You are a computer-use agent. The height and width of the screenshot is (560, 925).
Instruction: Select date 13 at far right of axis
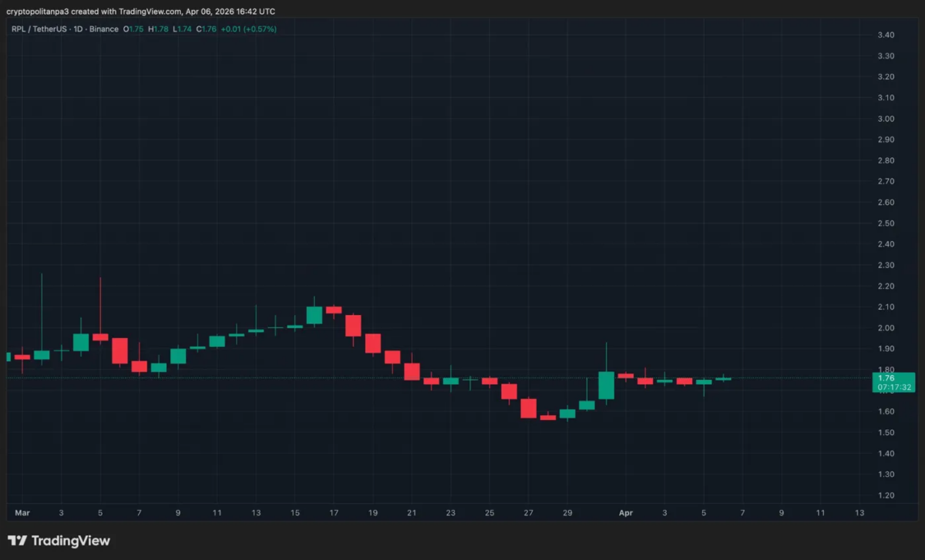859,512
